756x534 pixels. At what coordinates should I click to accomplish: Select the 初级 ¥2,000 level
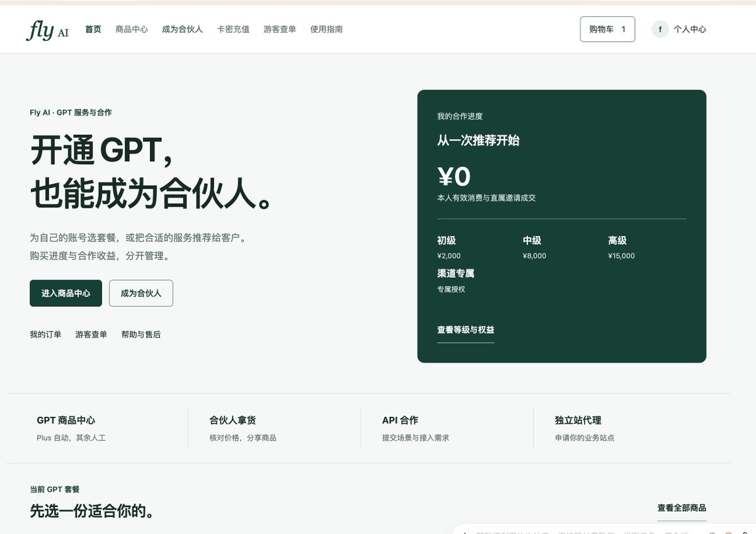click(x=449, y=247)
